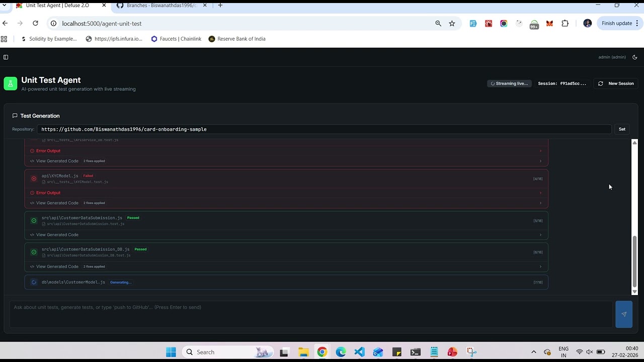Switch to the Branches GitHub browser tab
This screenshot has height=362, width=644.
[161, 6]
